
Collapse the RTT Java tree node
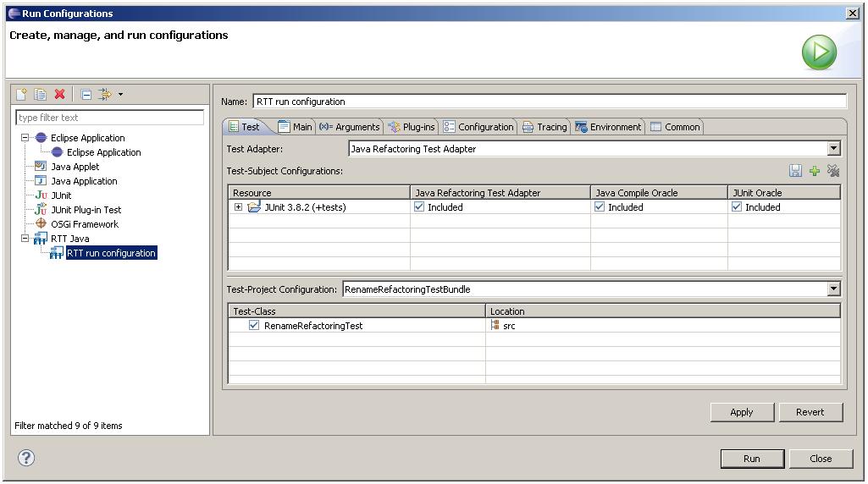pos(25,239)
